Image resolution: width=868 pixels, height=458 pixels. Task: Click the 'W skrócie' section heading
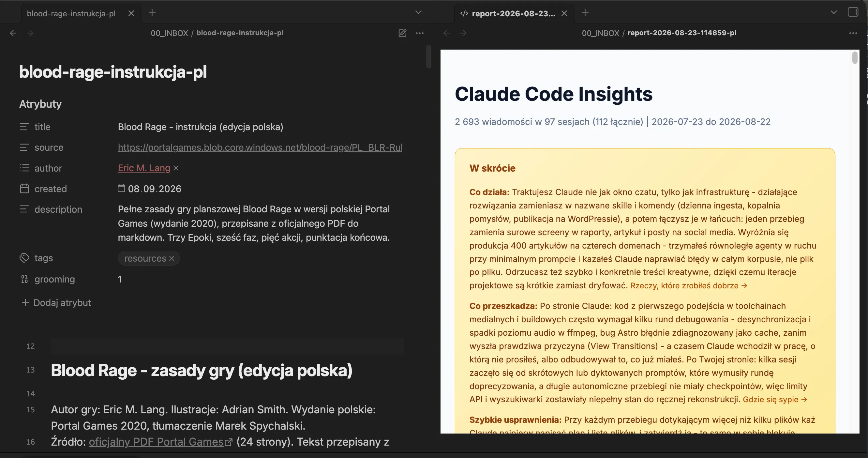(492, 168)
